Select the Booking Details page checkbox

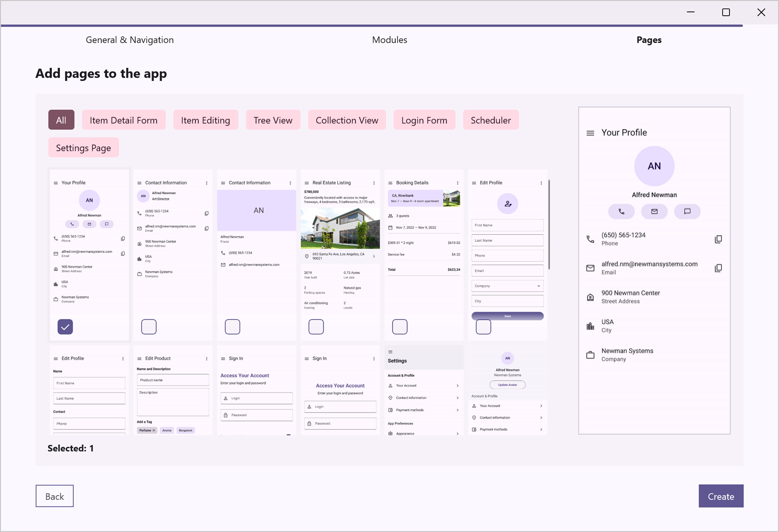click(400, 327)
